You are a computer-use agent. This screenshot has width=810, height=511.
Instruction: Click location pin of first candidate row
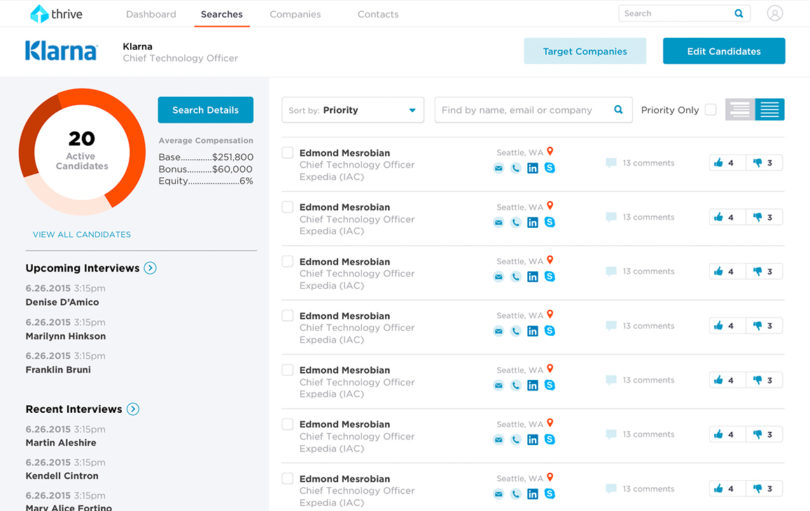coord(550,151)
